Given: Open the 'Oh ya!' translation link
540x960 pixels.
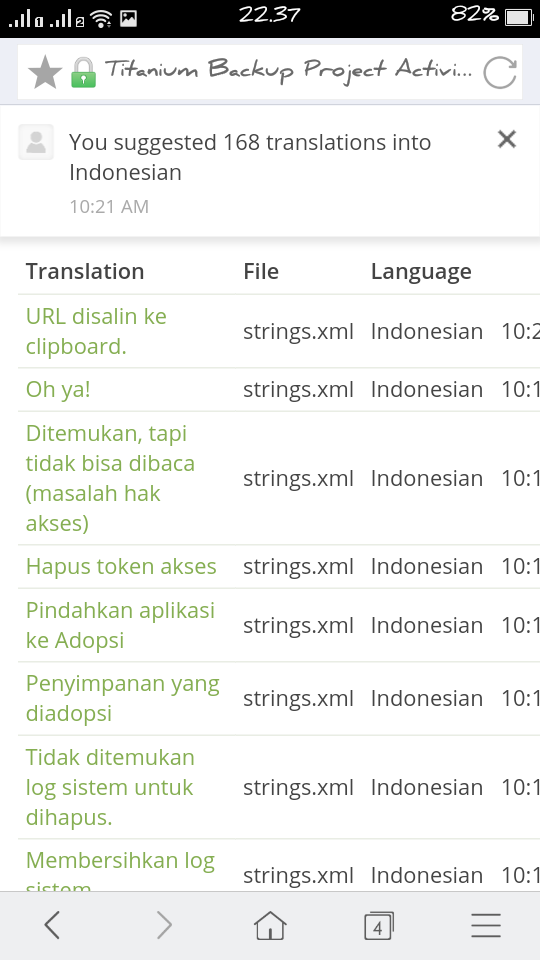Looking at the screenshot, I should [58, 389].
